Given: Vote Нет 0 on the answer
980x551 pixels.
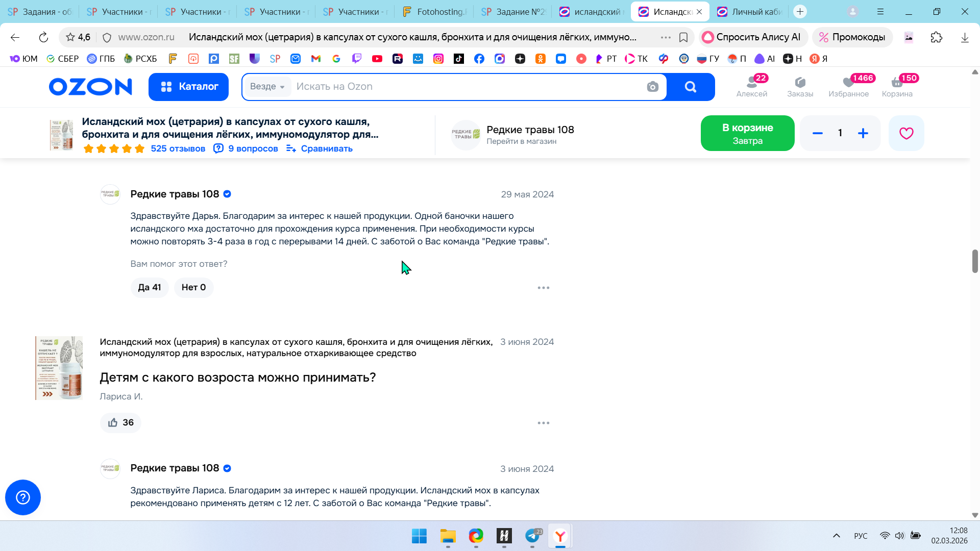Looking at the screenshot, I should point(193,287).
